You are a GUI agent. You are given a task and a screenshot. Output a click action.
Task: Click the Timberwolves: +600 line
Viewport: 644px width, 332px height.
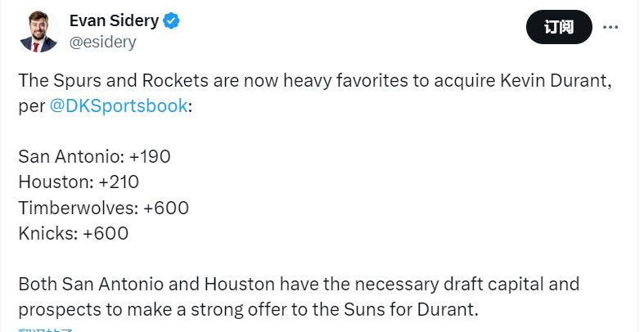tap(103, 208)
